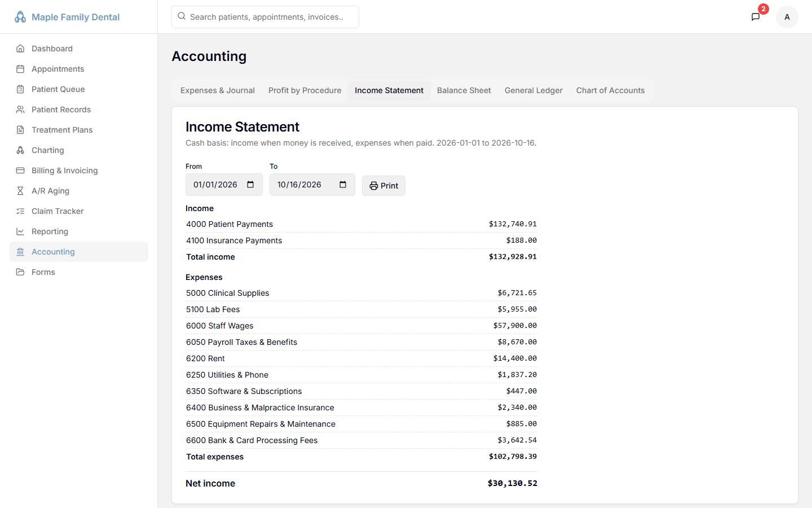Click the 5000 Clinical Supplies row label
Viewport: 812px width, 508px height.
point(228,293)
